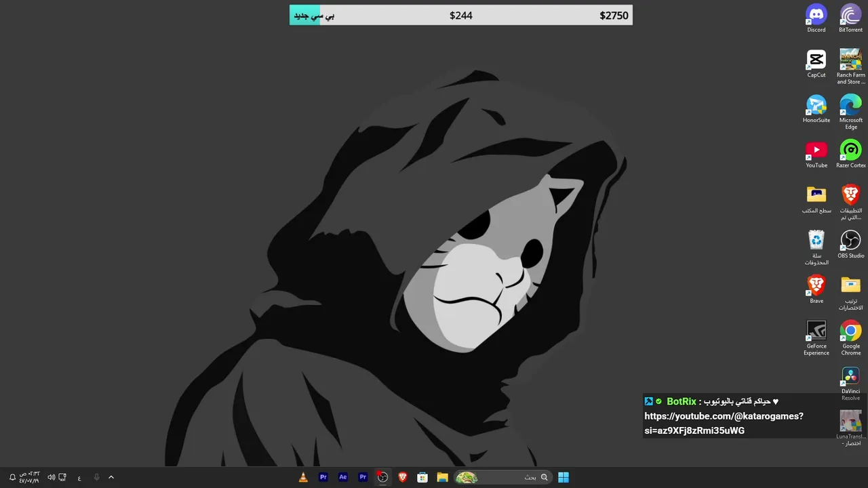Click the $2750 goal target amount
The width and height of the screenshot is (868, 488).
(614, 16)
